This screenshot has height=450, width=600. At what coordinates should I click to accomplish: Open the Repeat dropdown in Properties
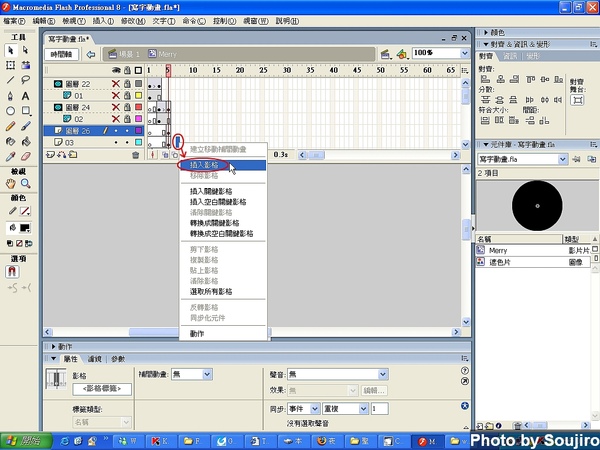pos(364,409)
